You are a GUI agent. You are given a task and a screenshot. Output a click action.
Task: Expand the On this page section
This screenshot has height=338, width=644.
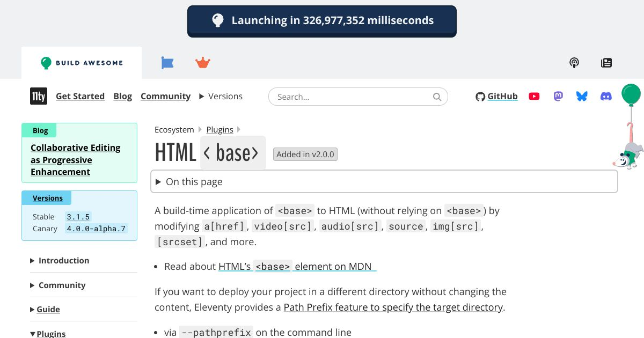(x=194, y=182)
